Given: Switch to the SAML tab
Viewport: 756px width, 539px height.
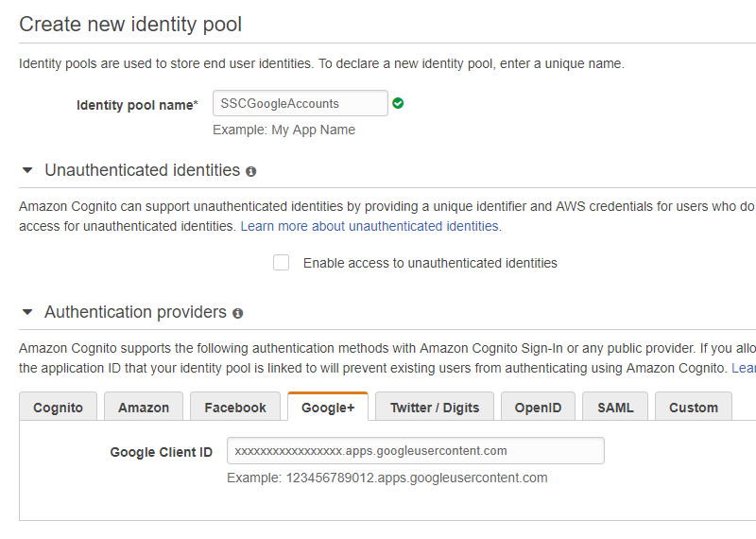Looking at the screenshot, I should pyautogui.click(x=615, y=407).
